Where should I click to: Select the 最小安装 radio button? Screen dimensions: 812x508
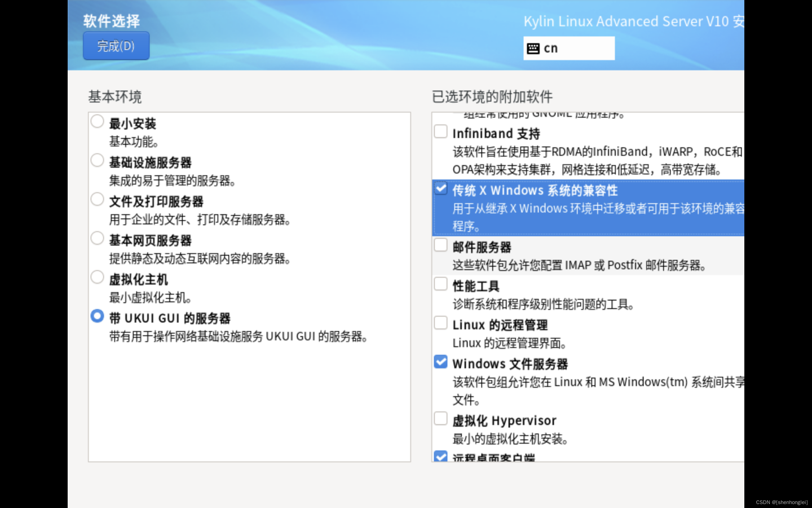tap(97, 121)
